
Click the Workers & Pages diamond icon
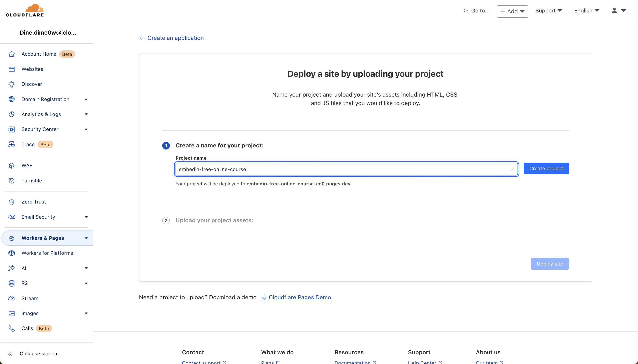tap(12, 238)
